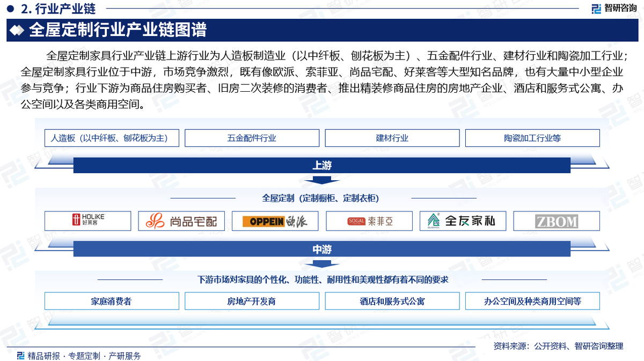Image resolution: width=644 pixels, height=361 pixels.
Task: Select the 陶瓷加工行业等 box
Action: (532, 138)
